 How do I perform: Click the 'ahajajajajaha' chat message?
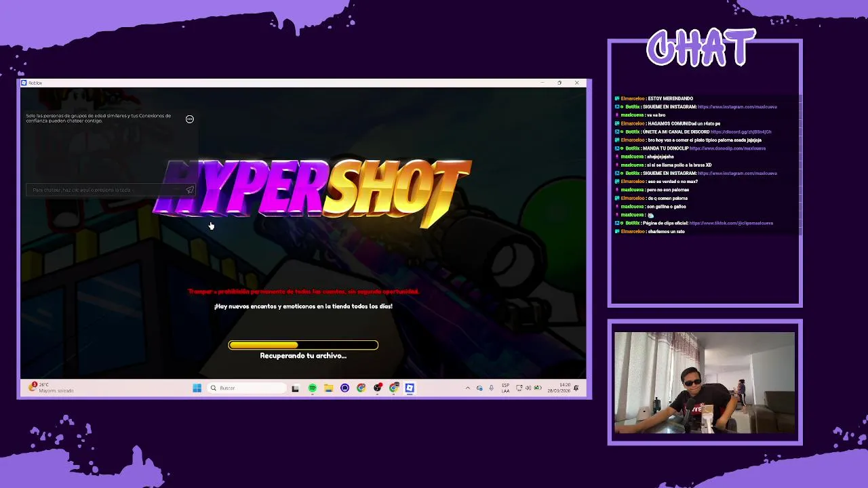pyautogui.click(x=660, y=157)
